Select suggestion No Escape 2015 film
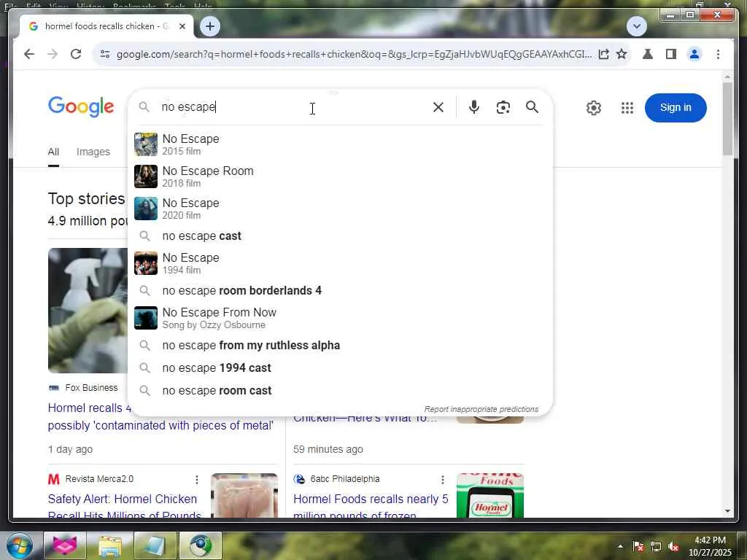This screenshot has height=560, width=747. pos(340,144)
